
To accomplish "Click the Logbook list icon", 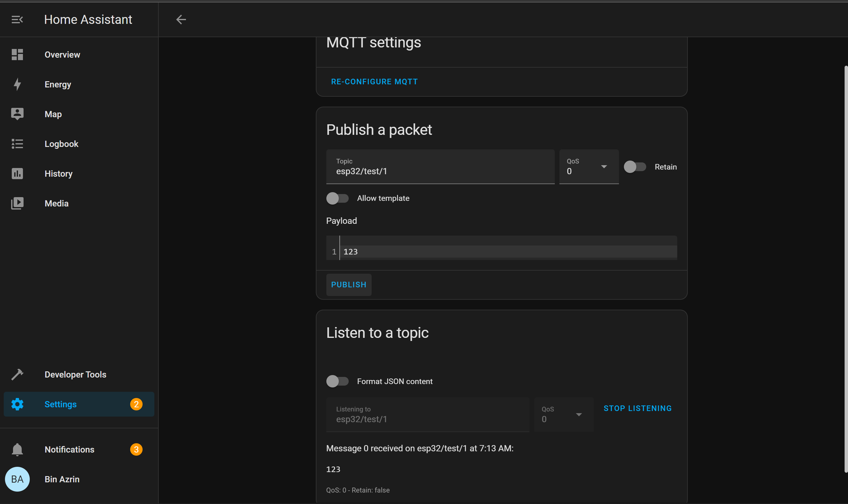I will coord(17,144).
